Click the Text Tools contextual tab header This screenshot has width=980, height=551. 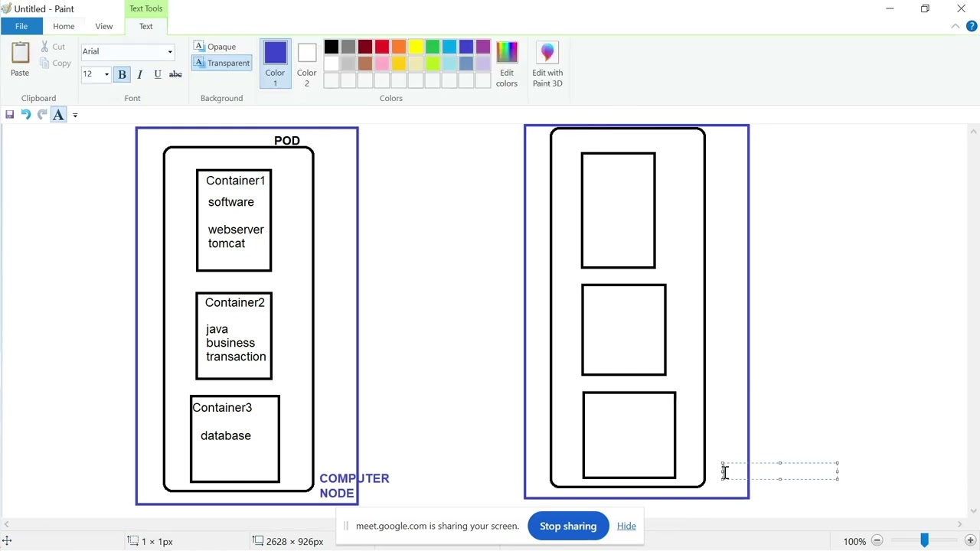pyautogui.click(x=145, y=8)
